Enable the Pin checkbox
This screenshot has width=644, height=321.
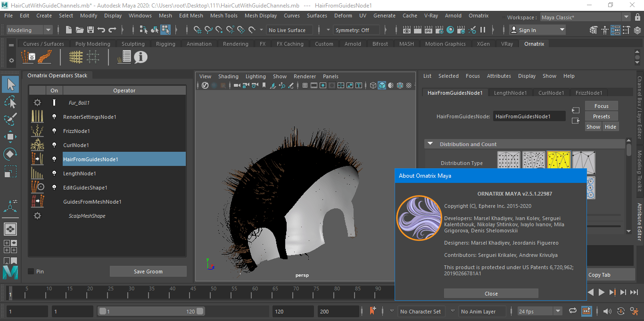pyautogui.click(x=31, y=272)
